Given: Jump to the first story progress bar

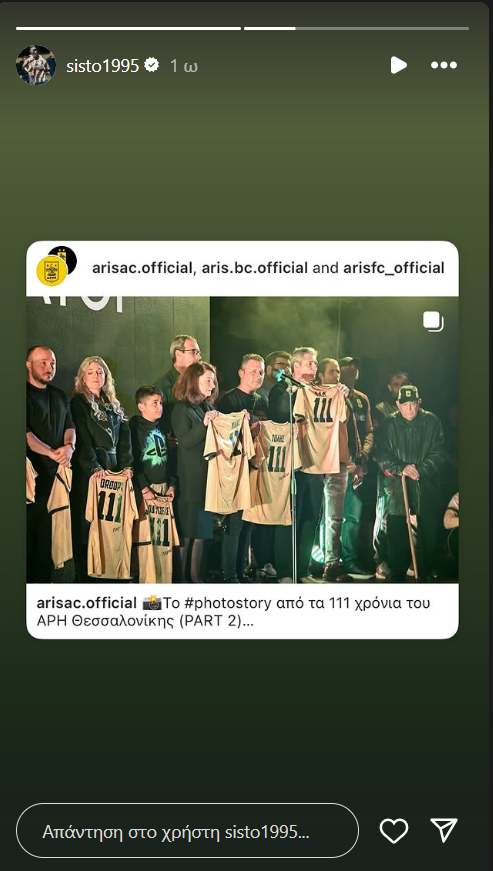Looking at the screenshot, I should 128,28.
